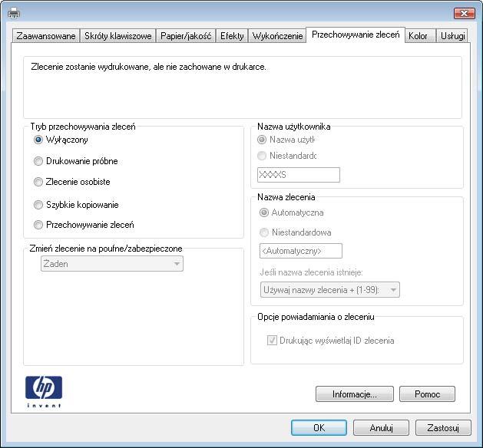Expand Używaj nazwy zlecenia + (1-99) dropdown
Screen dimensions: 483x448
330,290
